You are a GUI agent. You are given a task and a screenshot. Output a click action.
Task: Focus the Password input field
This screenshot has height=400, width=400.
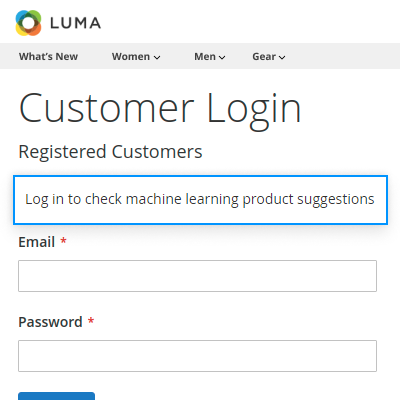pos(197,356)
